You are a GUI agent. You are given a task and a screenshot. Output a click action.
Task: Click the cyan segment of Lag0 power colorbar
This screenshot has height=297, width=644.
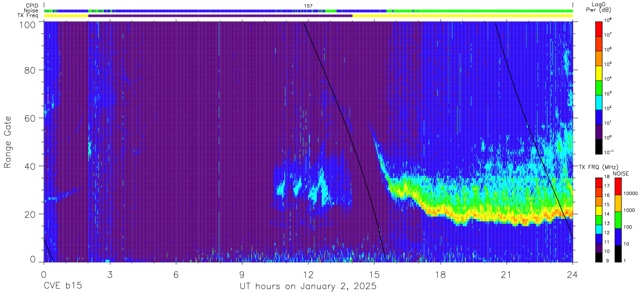[599, 102]
